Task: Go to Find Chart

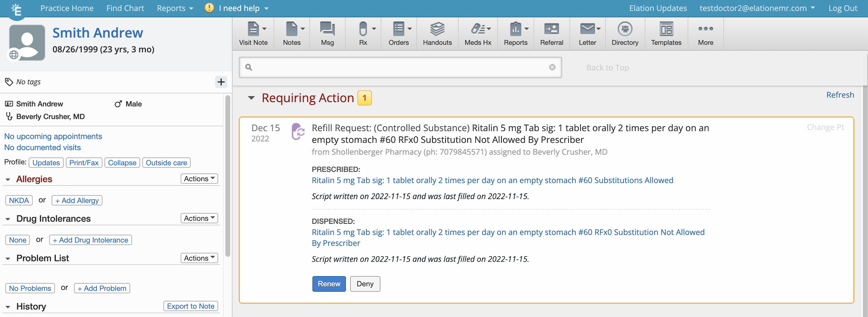Action: pos(125,8)
